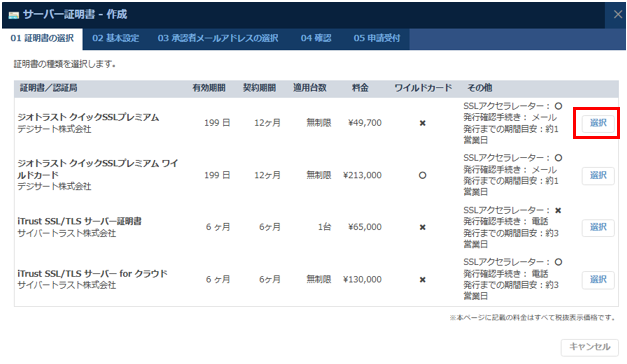Click the その他 column header
Image resolution: width=627 pixels, height=364 pixels.
479,88
